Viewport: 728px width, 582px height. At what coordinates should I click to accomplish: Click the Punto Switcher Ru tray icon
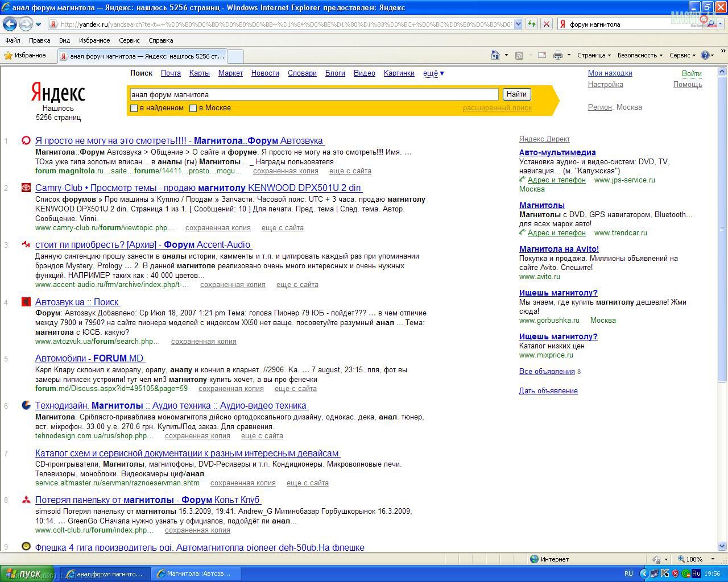point(696,574)
